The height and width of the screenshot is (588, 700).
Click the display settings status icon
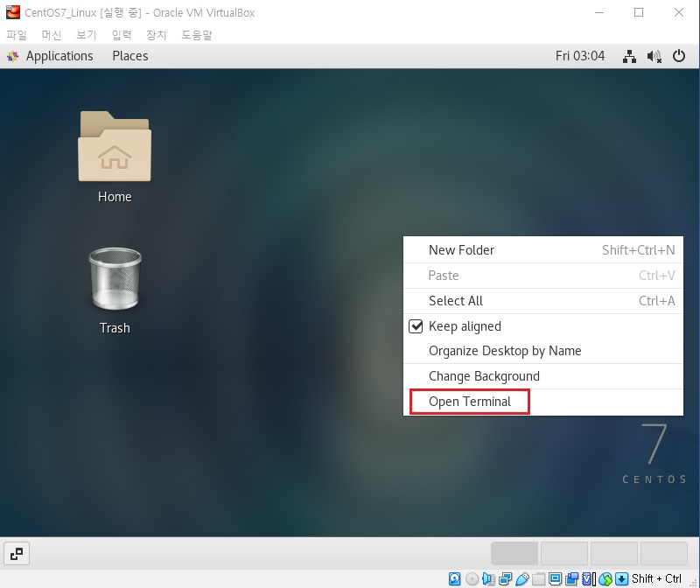(556, 579)
